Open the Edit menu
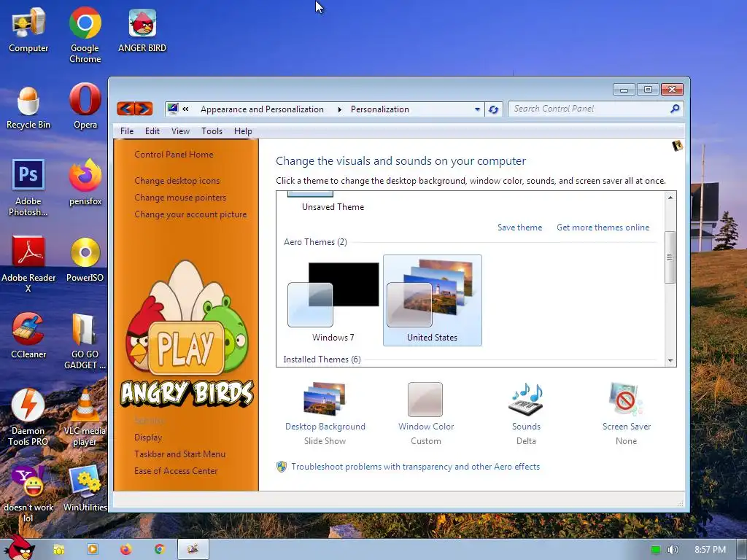 click(x=152, y=131)
